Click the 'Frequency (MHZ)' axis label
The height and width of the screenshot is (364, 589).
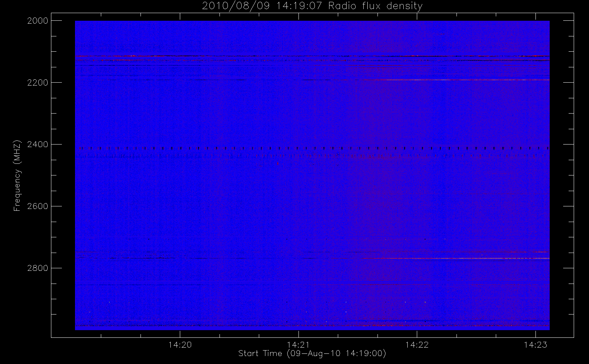17,175
